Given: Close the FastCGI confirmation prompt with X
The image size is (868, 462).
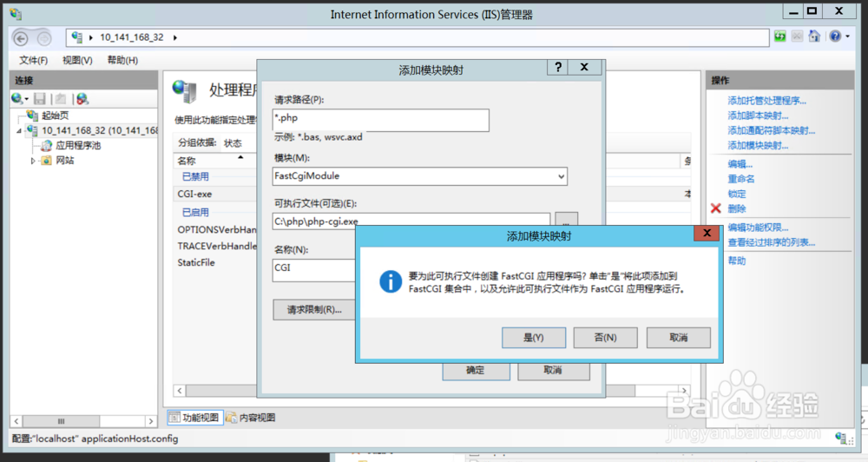Looking at the screenshot, I should [x=707, y=234].
